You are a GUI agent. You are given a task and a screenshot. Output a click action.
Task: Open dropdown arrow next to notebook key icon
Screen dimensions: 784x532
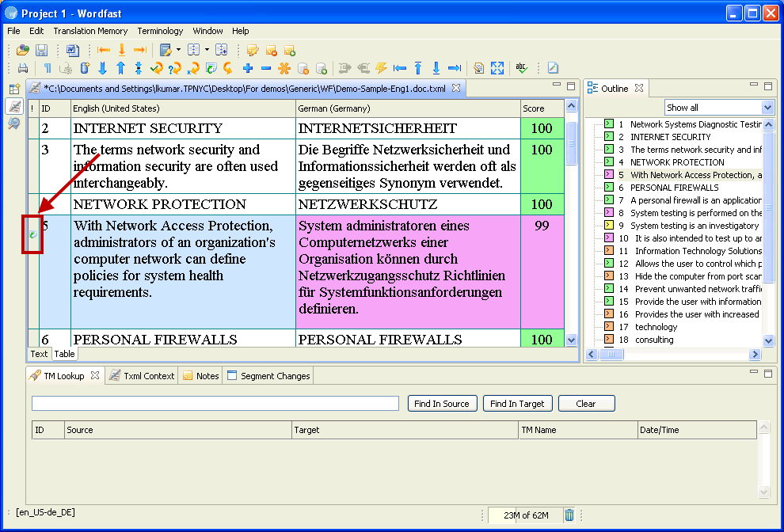click(178, 50)
